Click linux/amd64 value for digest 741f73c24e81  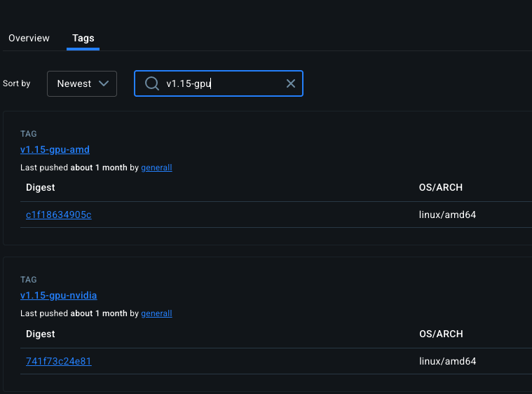pos(447,361)
